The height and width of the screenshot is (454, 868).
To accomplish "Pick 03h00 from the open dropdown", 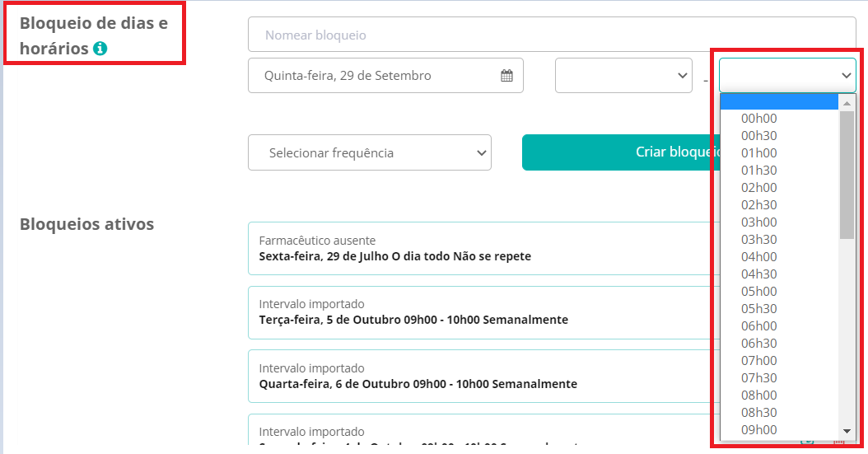I will tap(758, 222).
